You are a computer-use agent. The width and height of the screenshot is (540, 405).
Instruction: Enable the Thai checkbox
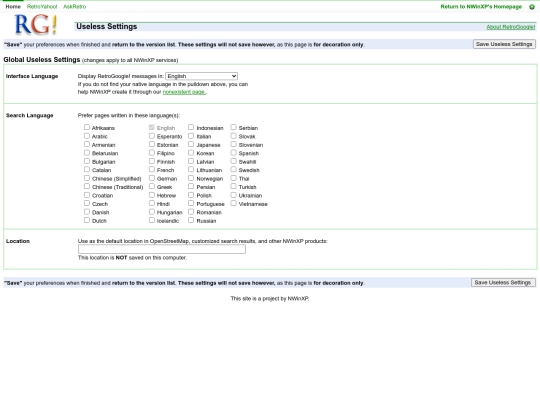(233, 178)
